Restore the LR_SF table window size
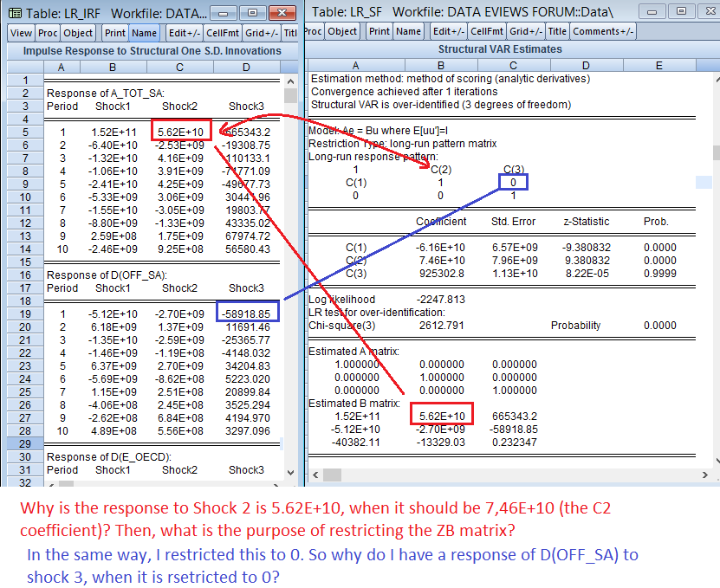 [x=682, y=11]
